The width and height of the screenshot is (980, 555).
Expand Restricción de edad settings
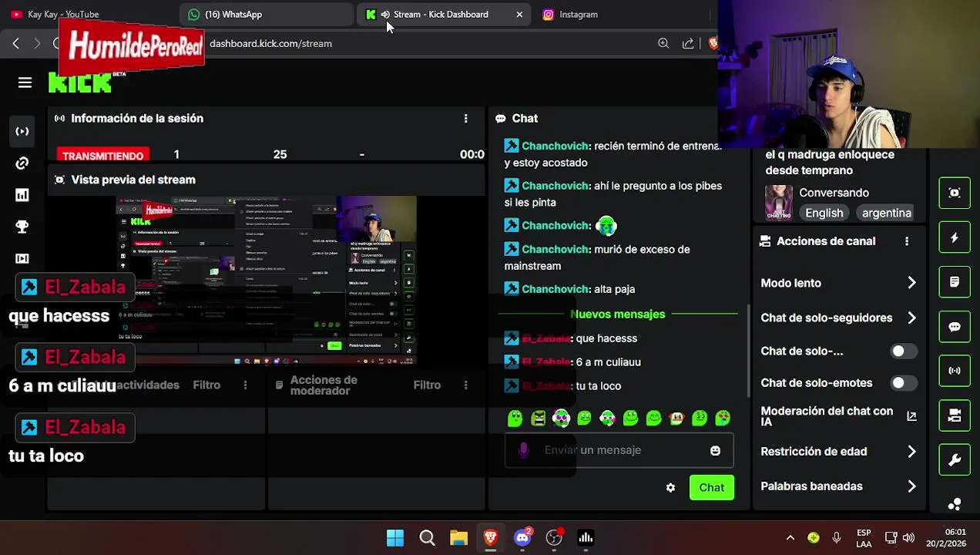point(911,452)
